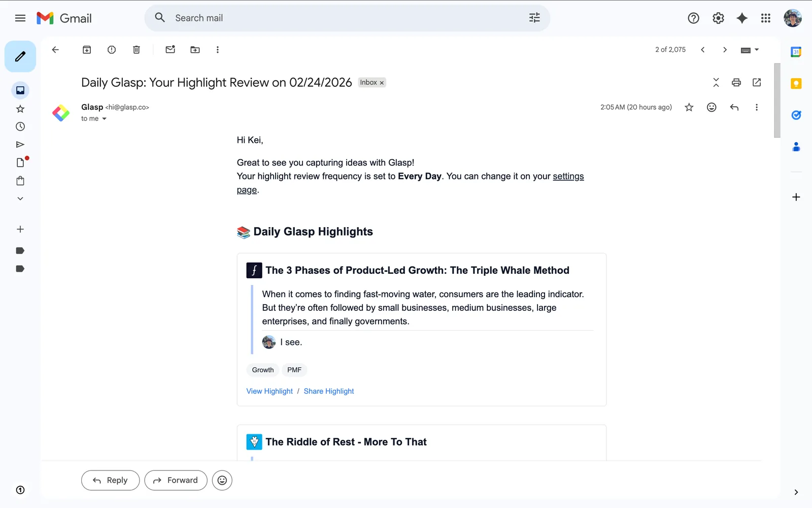The height and width of the screenshot is (508, 812).
Task: Open Snoozed mail clock icon
Action: click(20, 126)
